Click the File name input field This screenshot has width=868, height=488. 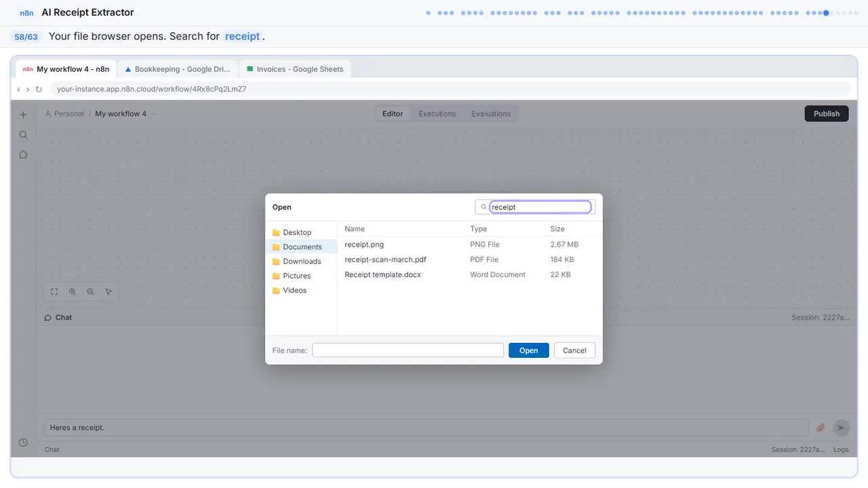(408, 350)
